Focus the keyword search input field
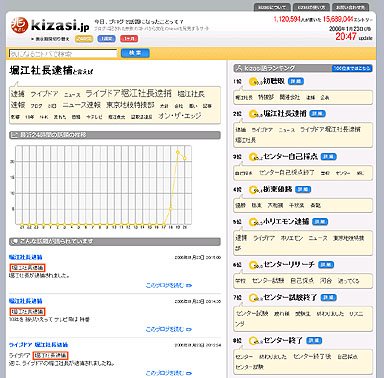384x378 pixels. (63, 53)
